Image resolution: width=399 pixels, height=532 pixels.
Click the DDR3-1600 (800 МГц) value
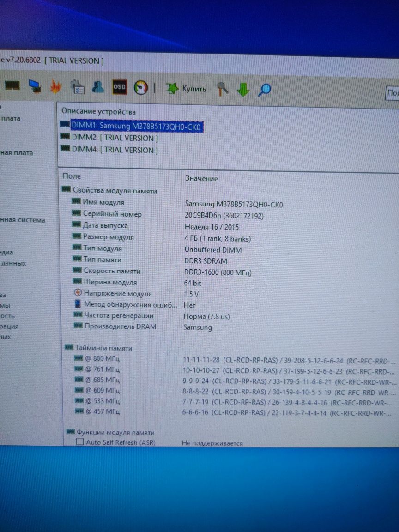coord(218,272)
